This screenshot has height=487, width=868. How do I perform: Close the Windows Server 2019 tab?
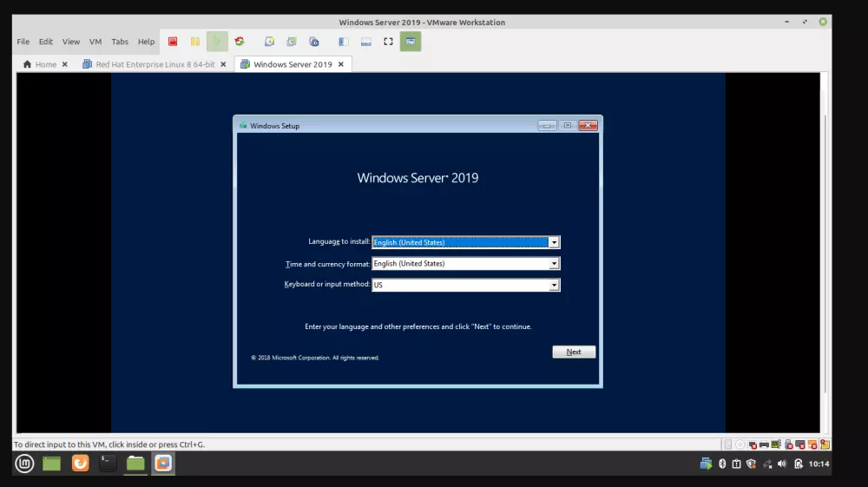[341, 64]
